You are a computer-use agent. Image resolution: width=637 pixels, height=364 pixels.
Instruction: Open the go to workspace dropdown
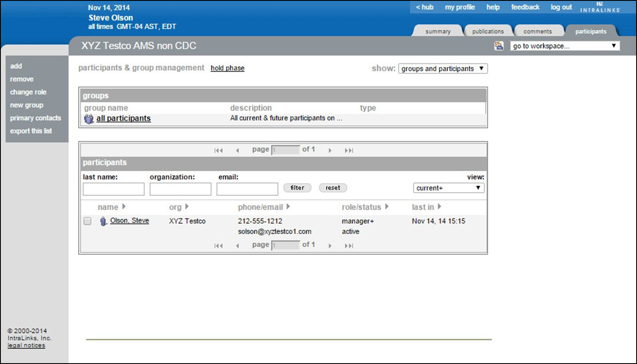[565, 46]
